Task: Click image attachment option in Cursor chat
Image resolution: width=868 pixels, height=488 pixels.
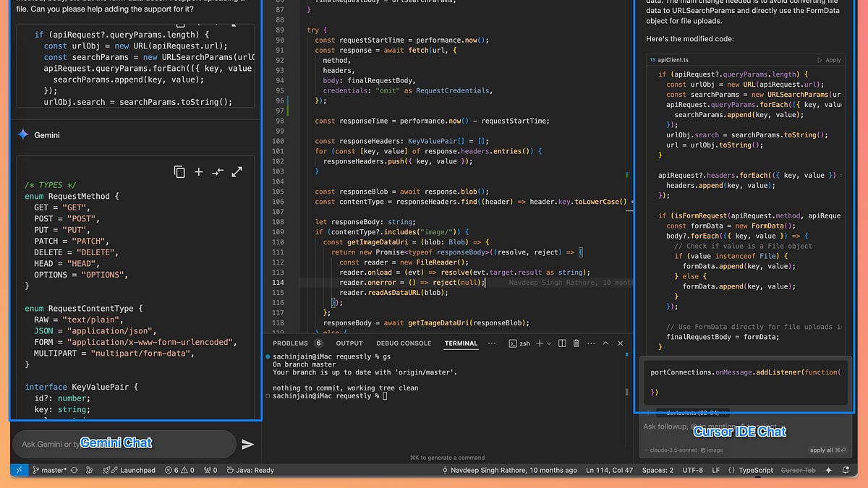Action: pyautogui.click(x=712, y=450)
